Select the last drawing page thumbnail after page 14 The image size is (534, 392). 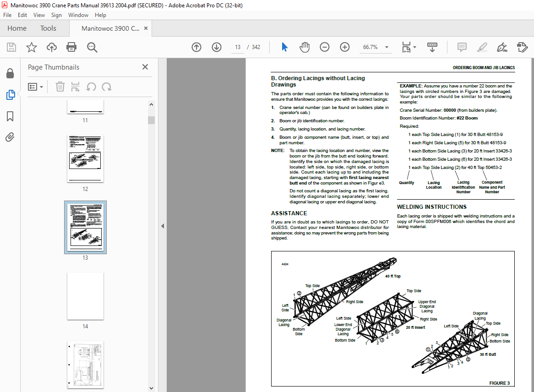click(x=85, y=365)
